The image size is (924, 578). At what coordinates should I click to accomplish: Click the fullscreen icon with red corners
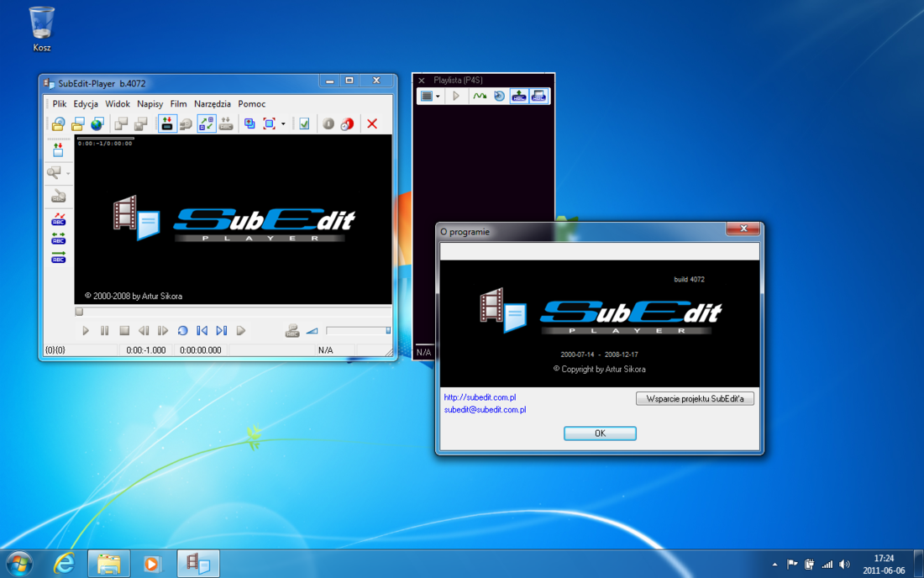click(270, 123)
